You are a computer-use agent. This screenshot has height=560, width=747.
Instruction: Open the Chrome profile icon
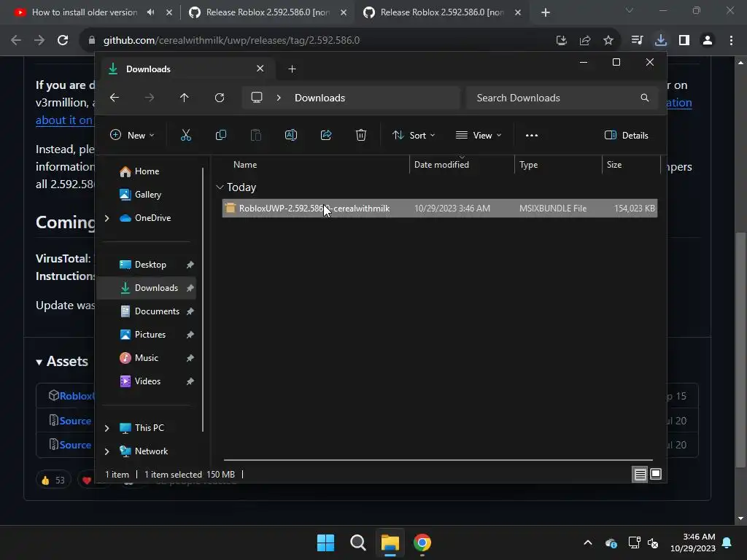708,41
